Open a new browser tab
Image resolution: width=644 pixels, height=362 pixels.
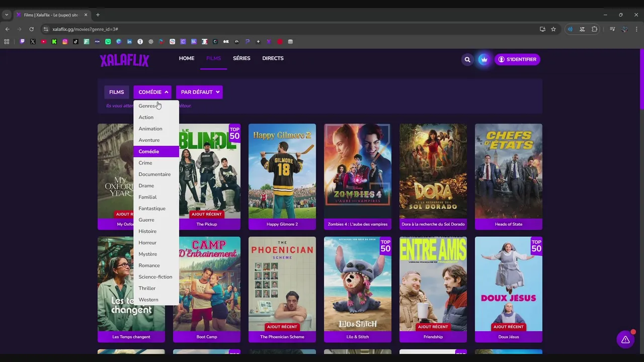pos(98,15)
